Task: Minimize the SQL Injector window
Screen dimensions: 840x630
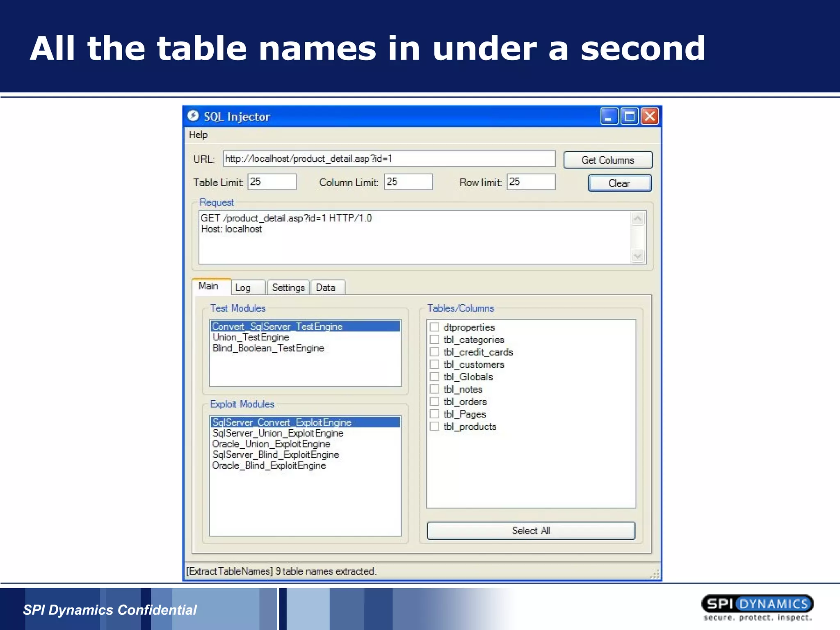Action: [609, 116]
